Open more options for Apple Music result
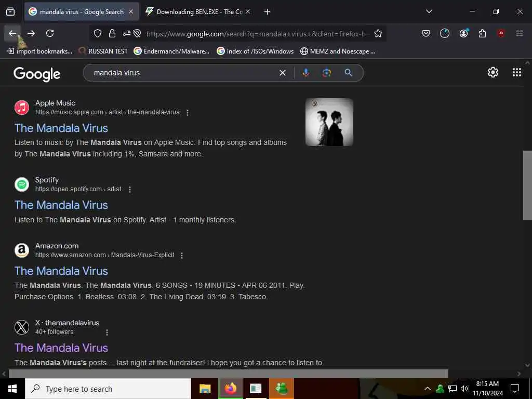 point(188,113)
